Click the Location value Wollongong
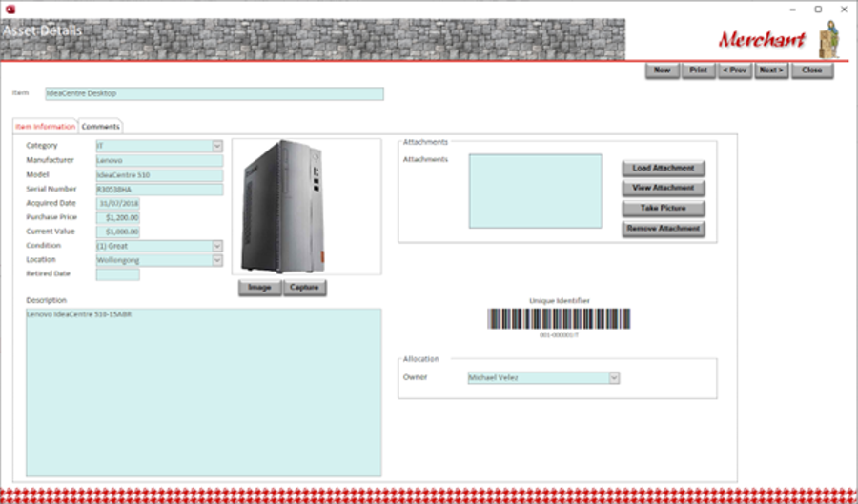This screenshot has height=504, width=858. pos(154,260)
